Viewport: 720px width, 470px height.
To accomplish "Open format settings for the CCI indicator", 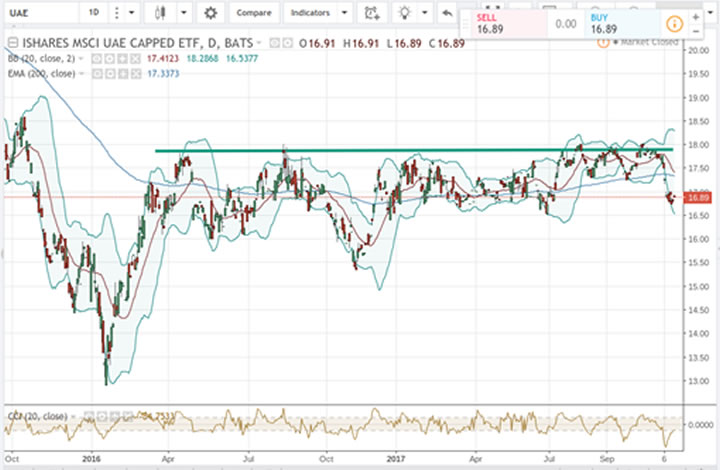I will pos(102,416).
